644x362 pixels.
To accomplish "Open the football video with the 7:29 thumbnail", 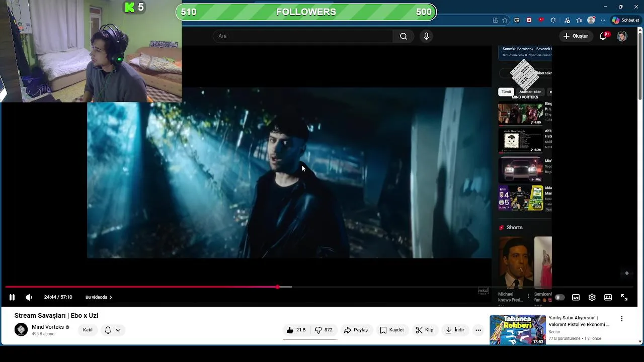I will click(x=521, y=198).
